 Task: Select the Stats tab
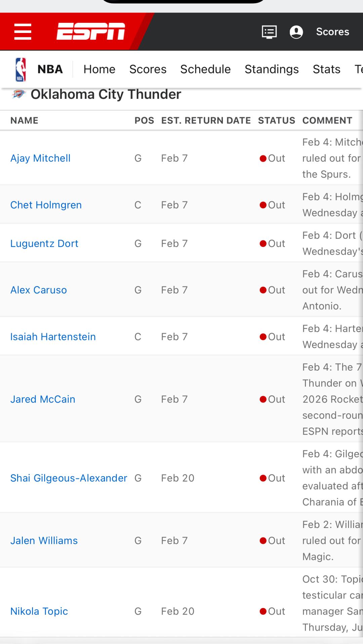pyautogui.click(x=326, y=69)
